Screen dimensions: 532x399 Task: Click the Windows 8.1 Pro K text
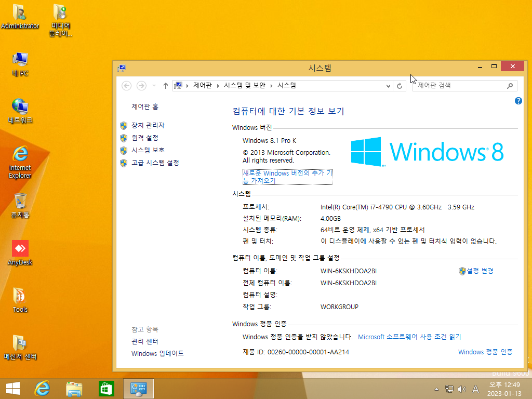point(270,140)
